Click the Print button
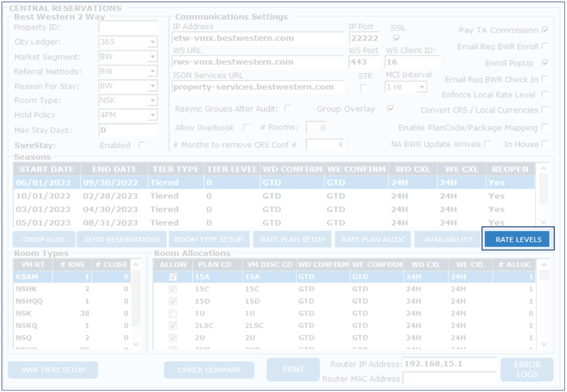The height and width of the screenshot is (392, 567). (x=293, y=370)
